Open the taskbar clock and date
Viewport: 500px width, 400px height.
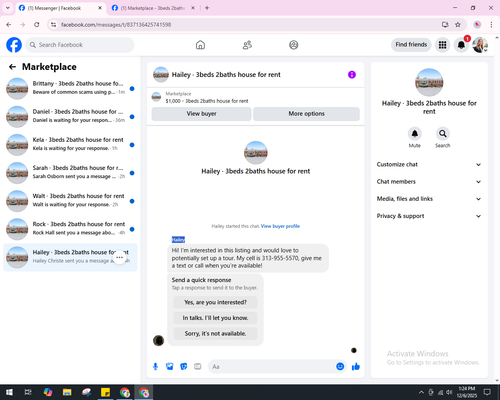click(x=467, y=392)
